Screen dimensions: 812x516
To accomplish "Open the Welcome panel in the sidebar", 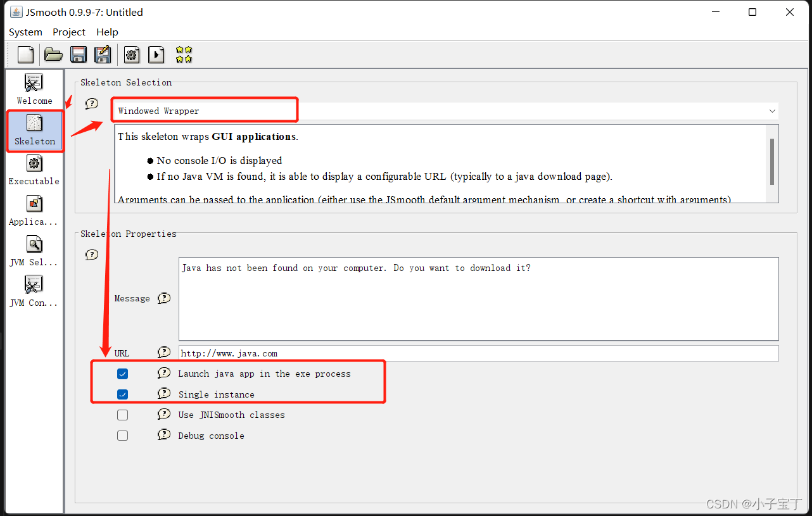I will 34,89.
